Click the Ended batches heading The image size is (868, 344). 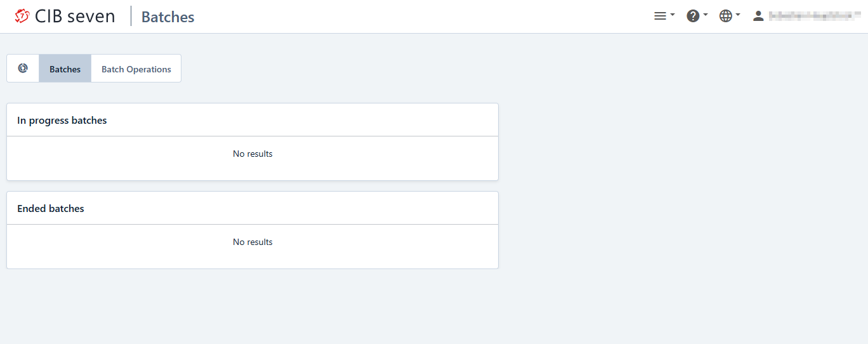click(x=51, y=209)
